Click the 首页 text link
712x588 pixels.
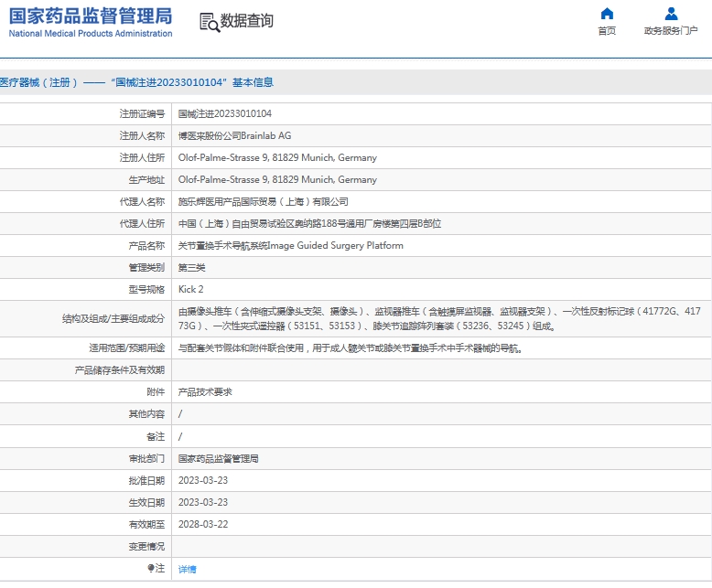click(607, 31)
